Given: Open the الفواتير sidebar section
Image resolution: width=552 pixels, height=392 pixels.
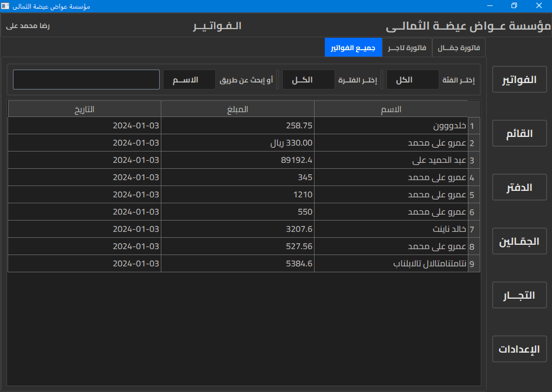Looking at the screenshot, I should [x=519, y=79].
